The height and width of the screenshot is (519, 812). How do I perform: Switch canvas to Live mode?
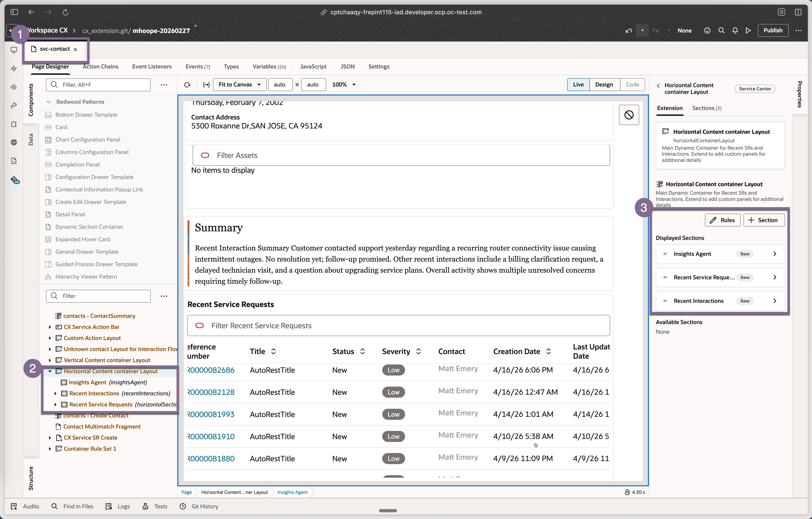(x=578, y=85)
